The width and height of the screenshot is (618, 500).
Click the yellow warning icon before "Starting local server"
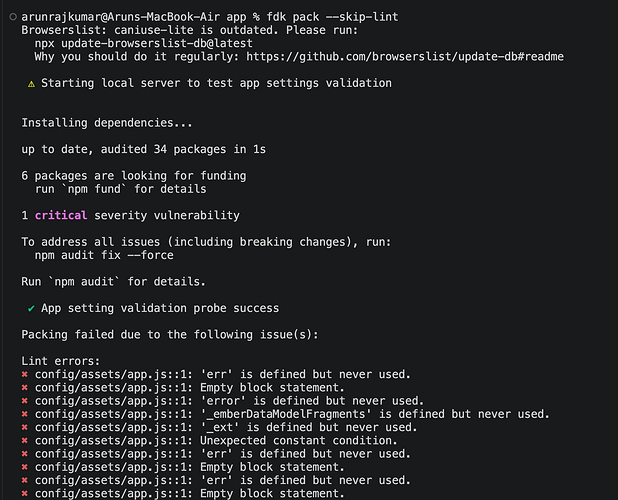pyautogui.click(x=33, y=83)
